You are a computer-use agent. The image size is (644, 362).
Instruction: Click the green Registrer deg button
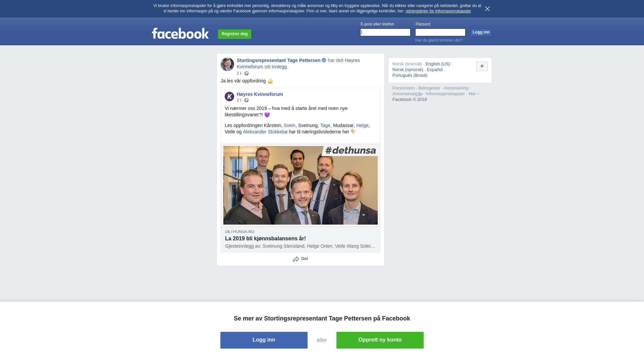pos(234,34)
